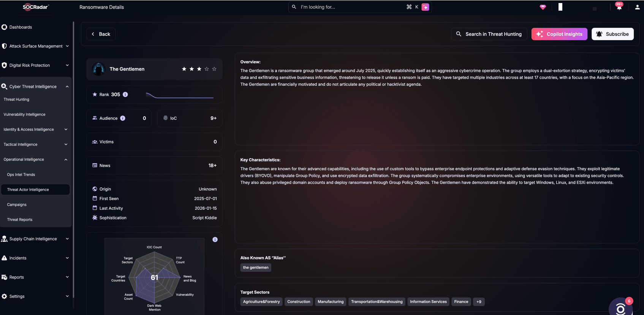The width and height of the screenshot is (644, 315).
Task: Expand Settings menu chevron
Action: pyautogui.click(x=67, y=296)
